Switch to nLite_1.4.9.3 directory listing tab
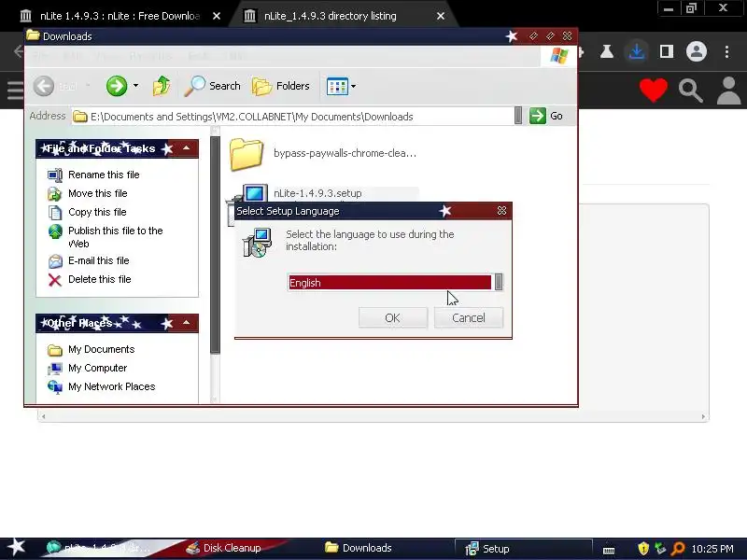Image resolution: width=747 pixels, height=560 pixels. coord(331,16)
